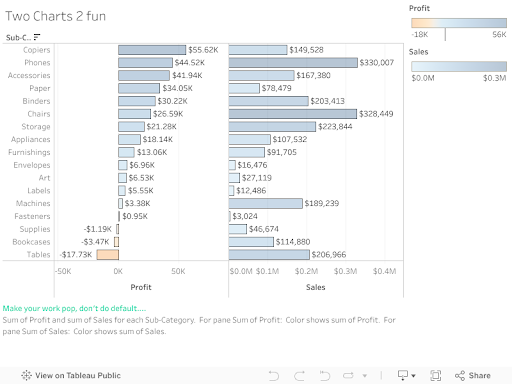Click the Redo arrow in bottom toolbar
Screen dimensions: 512x384
(299, 376)
